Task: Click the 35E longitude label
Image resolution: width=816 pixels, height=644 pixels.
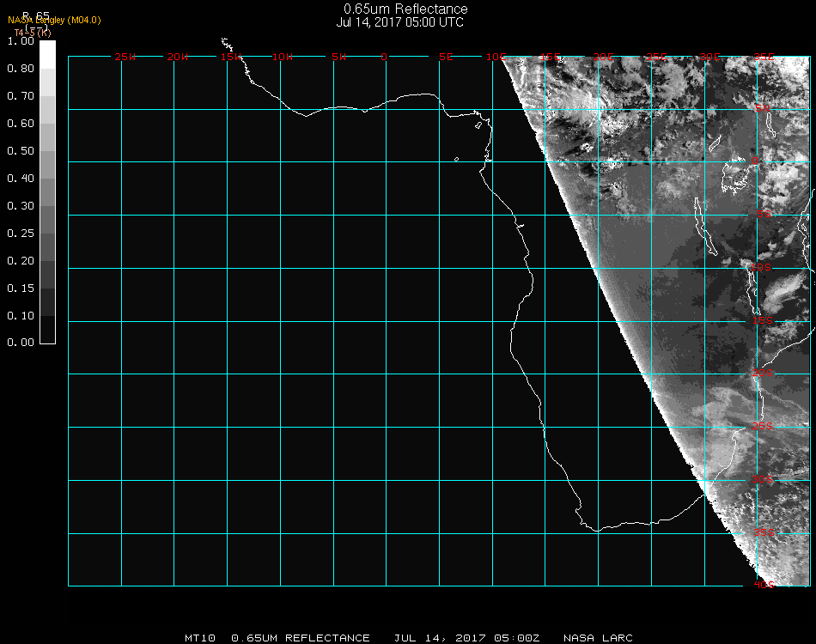Action: pyautogui.click(x=764, y=57)
